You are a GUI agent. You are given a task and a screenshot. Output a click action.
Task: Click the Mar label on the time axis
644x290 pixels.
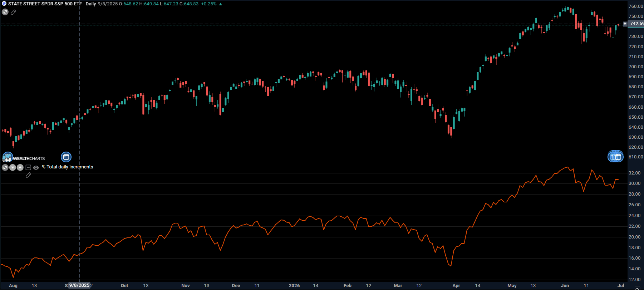tap(398, 286)
